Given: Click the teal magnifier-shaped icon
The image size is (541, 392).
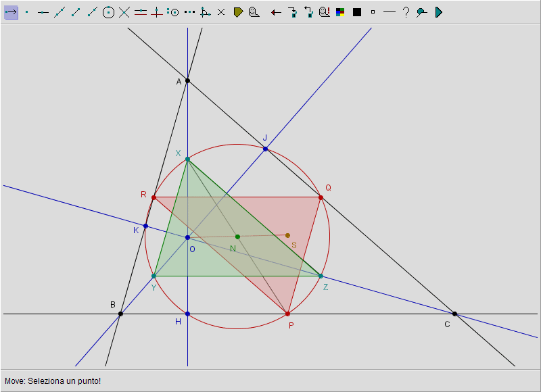Looking at the screenshot, I should click(421, 12).
